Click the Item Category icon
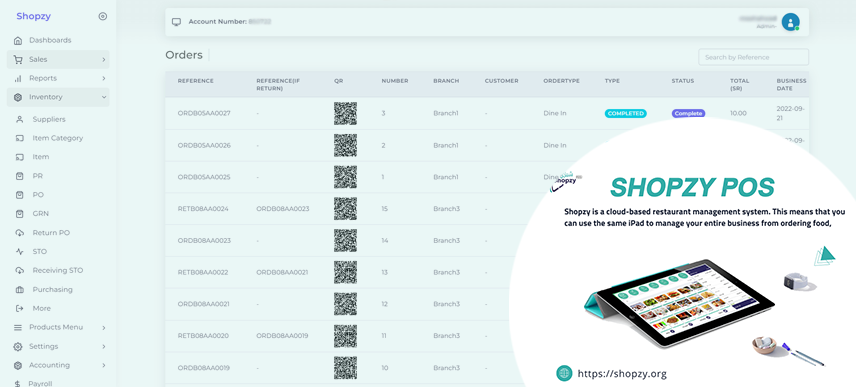The width and height of the screenshot is (856, 387). coord(20,138)
